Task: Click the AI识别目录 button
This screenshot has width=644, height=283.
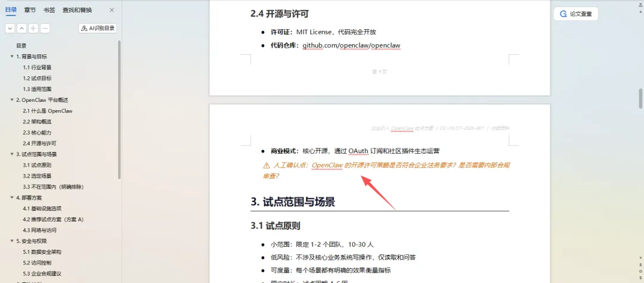Action: (x=97, y=29)
